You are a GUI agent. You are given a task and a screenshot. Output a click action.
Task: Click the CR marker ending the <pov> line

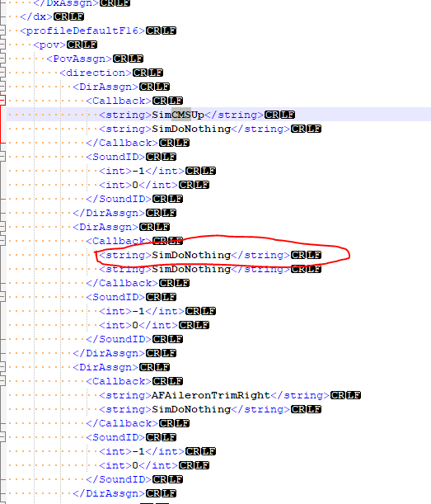point(74,45)
